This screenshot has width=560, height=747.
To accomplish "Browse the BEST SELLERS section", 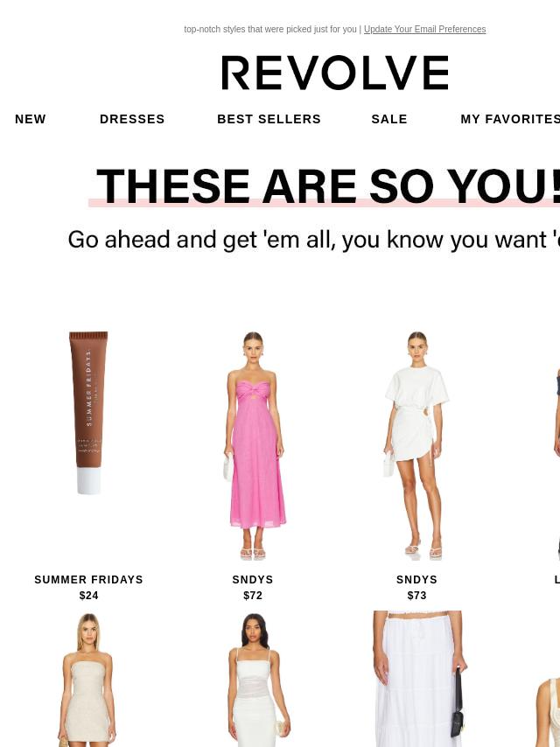I will (x=269, y=119).
